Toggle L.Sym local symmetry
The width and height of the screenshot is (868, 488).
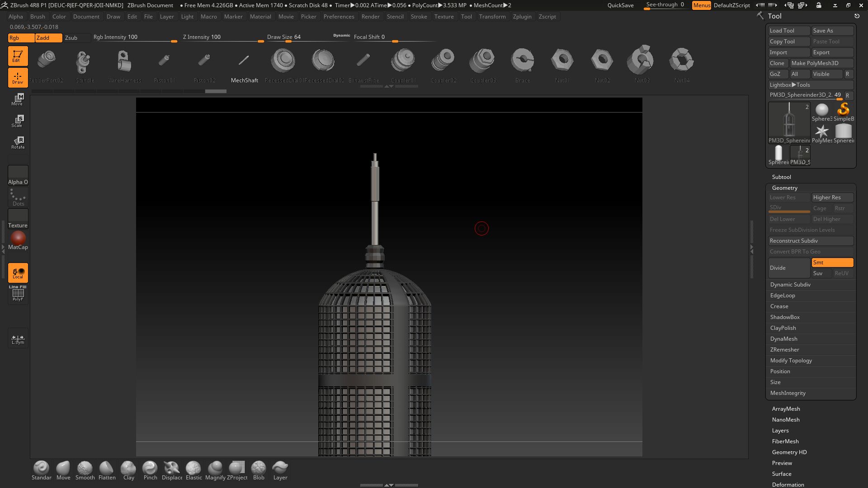coord(18,338)
